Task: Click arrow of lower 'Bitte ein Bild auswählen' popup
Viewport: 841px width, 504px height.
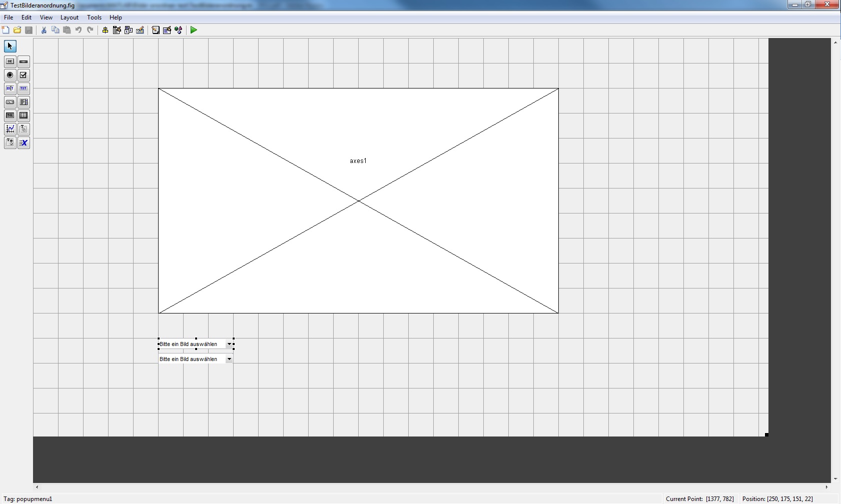Action: [229, 359]
